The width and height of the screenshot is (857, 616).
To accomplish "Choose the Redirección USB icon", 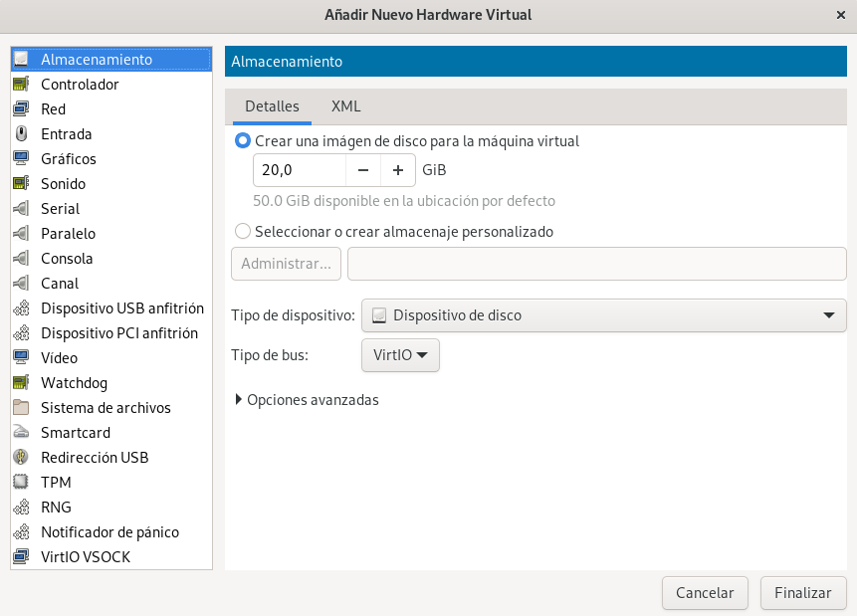I will 21,457.
